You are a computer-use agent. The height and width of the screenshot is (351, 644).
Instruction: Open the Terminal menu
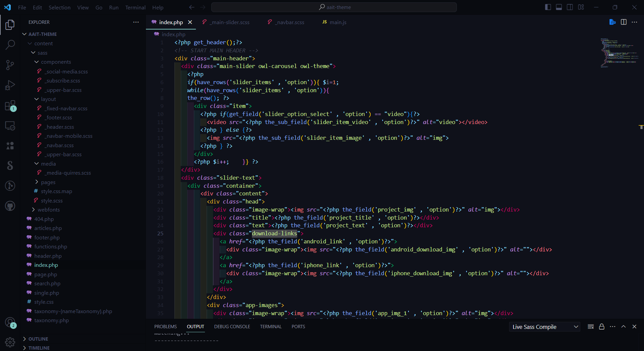click(135, 7)
